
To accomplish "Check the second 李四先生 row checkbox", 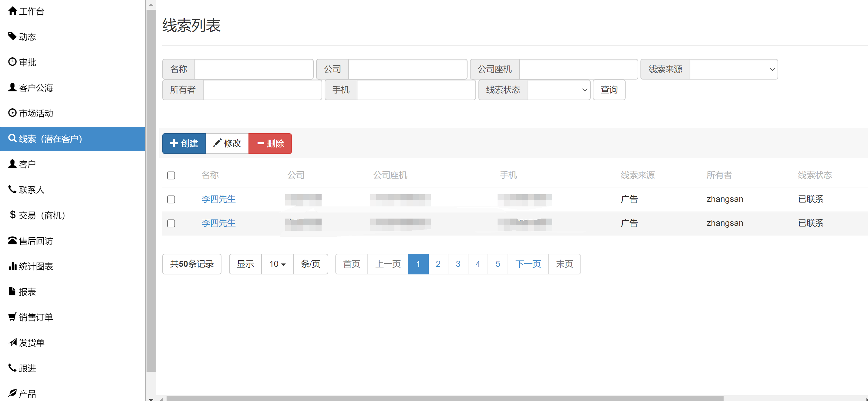I will point(171,223).
